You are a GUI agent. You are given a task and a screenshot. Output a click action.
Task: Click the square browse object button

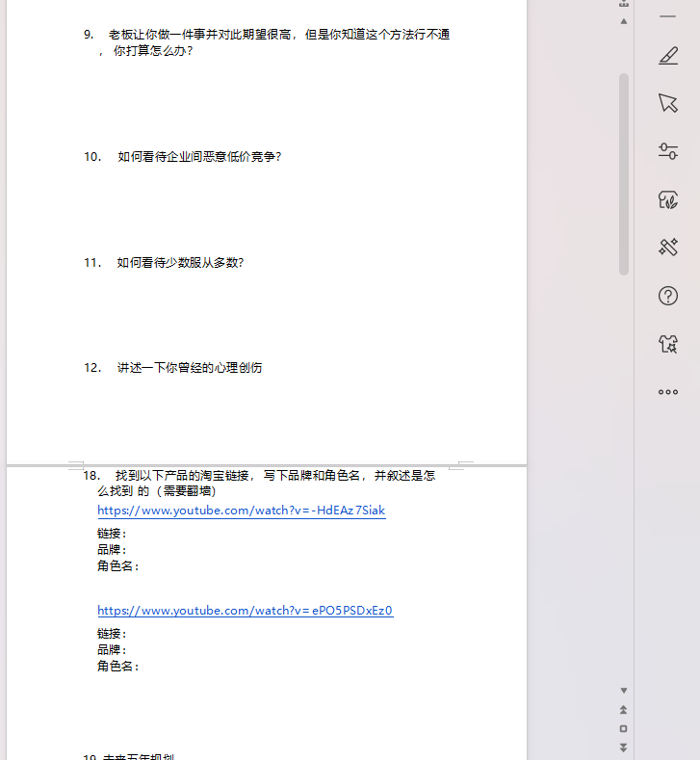coord(624,728)
